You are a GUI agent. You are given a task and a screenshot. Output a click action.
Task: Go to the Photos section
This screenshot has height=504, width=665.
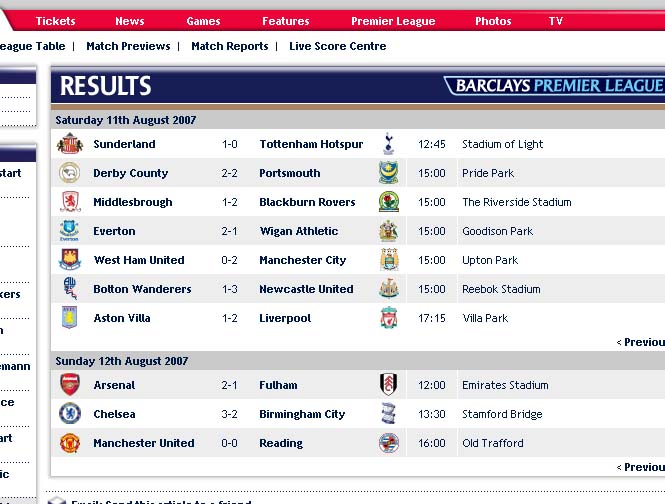point(493,21)
